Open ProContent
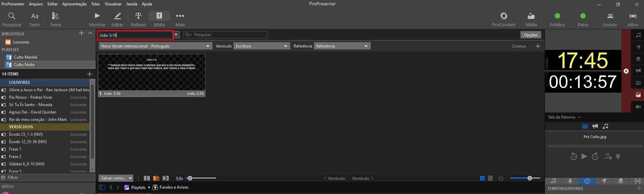Viewport: 644px width, 194px height. (x=504, y=20)
